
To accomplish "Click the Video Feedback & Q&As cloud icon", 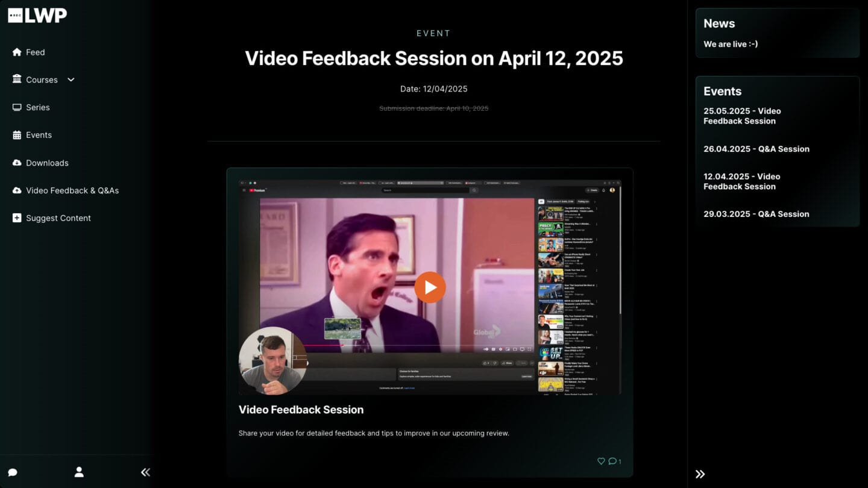I will pyautogui.click(x=17, y=190).
